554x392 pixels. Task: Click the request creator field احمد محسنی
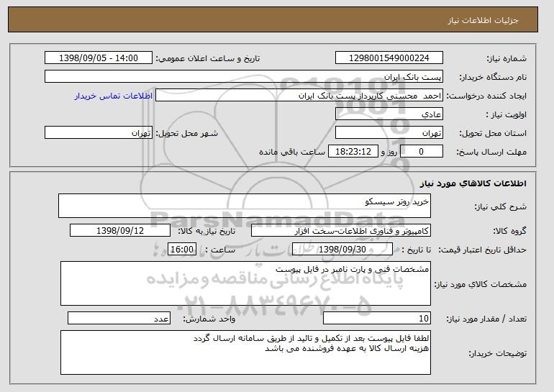point(299,96)
